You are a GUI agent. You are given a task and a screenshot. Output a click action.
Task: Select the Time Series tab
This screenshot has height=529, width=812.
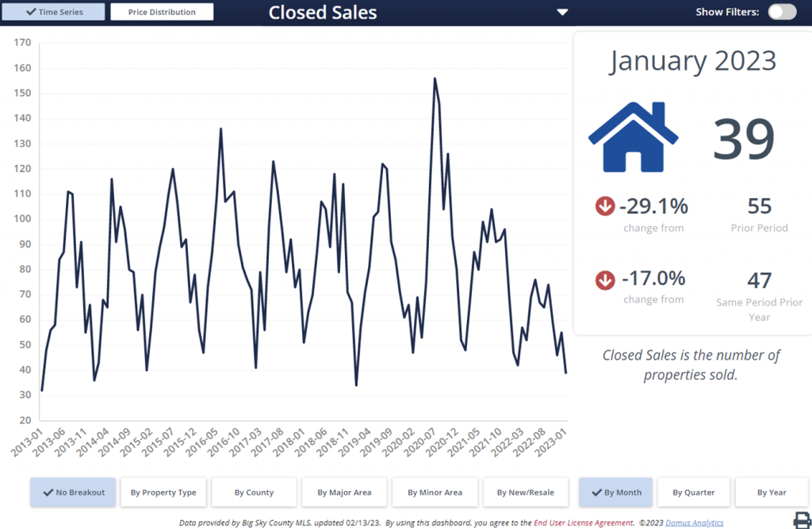(x=53, y=11)
